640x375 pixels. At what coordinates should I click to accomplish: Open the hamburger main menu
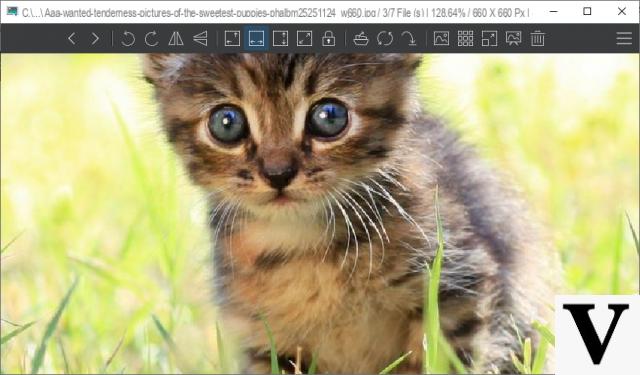point(624,39)
